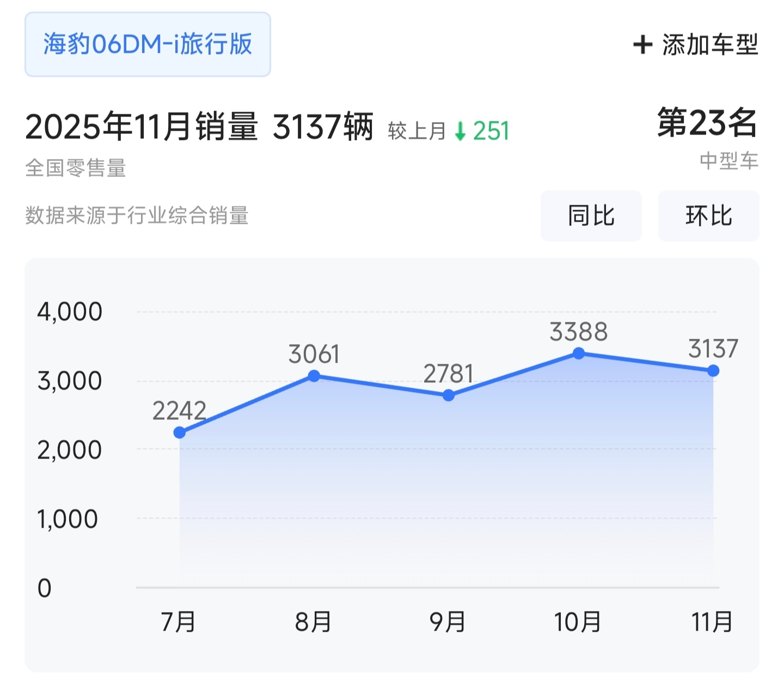Click the 2025年11月销量 3137辆 heading
Viewport: 784px width, 690px height.
199,127
